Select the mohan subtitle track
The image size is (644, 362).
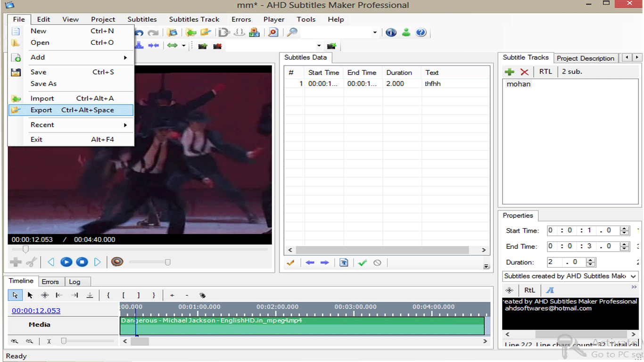[519, 84]
